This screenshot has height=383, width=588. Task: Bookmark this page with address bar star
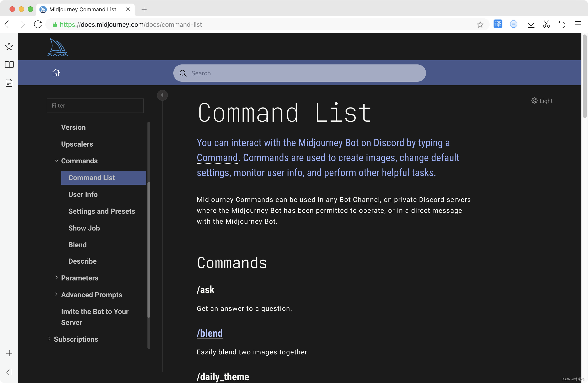pos(480,25)
